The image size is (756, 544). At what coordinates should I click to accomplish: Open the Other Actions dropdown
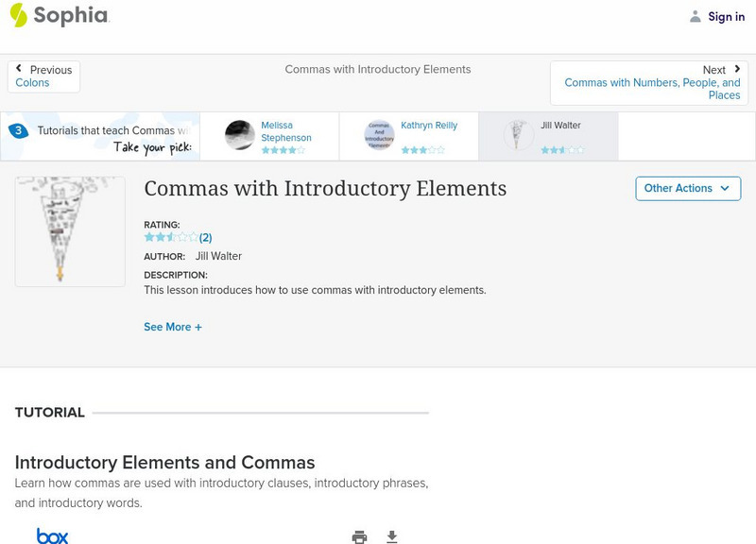tap(688, 188)
